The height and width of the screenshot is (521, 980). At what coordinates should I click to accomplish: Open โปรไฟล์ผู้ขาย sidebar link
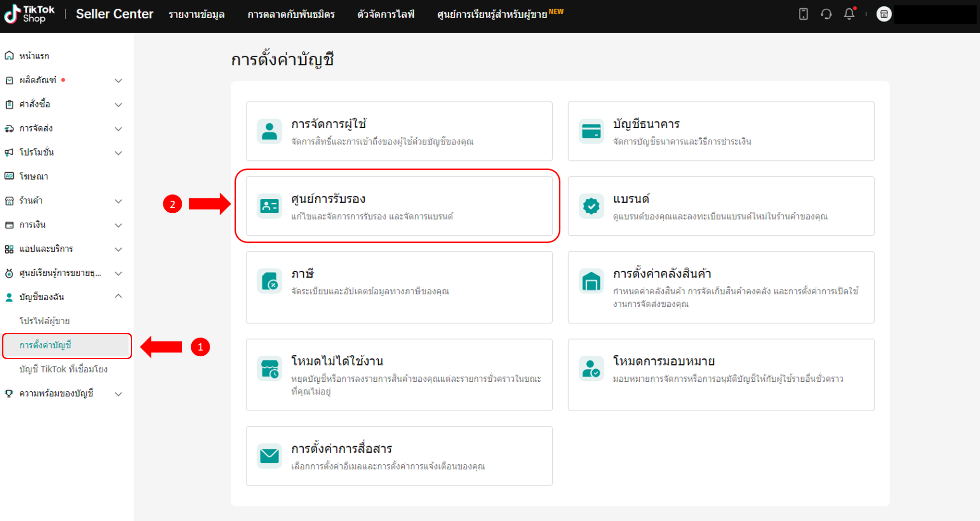click(x=45, y=321)
